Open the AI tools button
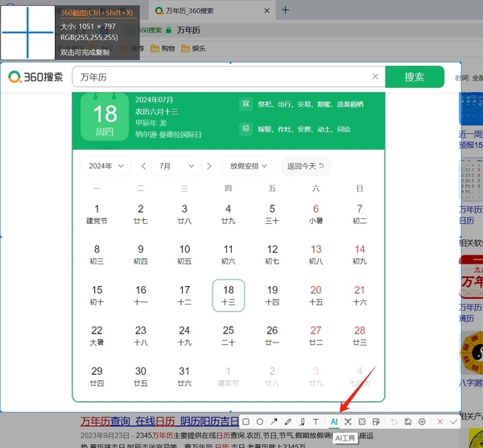 coord(334,421)
